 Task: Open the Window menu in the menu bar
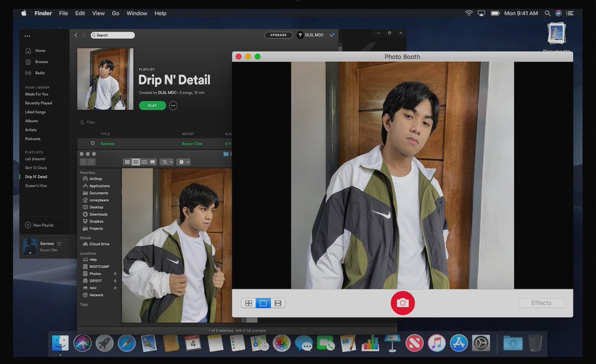click(137, 13)
